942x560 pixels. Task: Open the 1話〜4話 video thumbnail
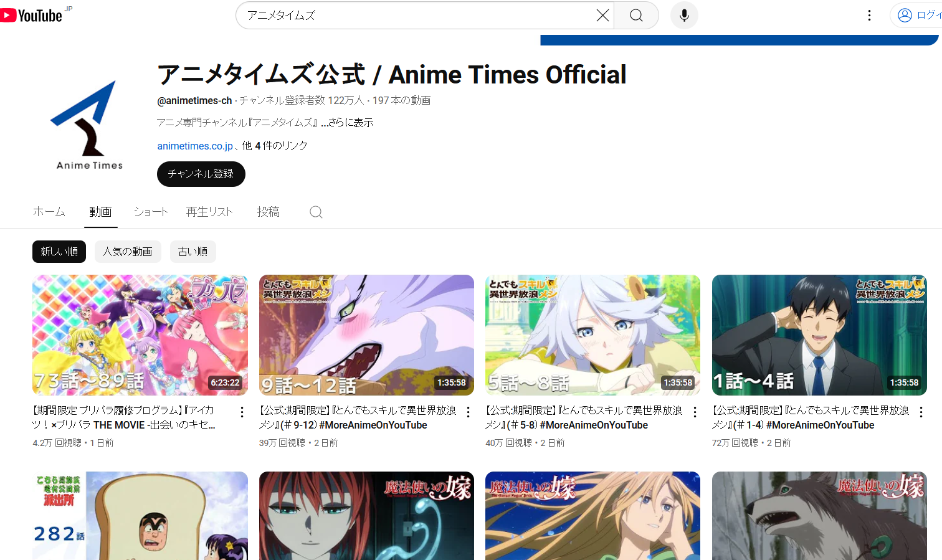(x=819, y=335)
